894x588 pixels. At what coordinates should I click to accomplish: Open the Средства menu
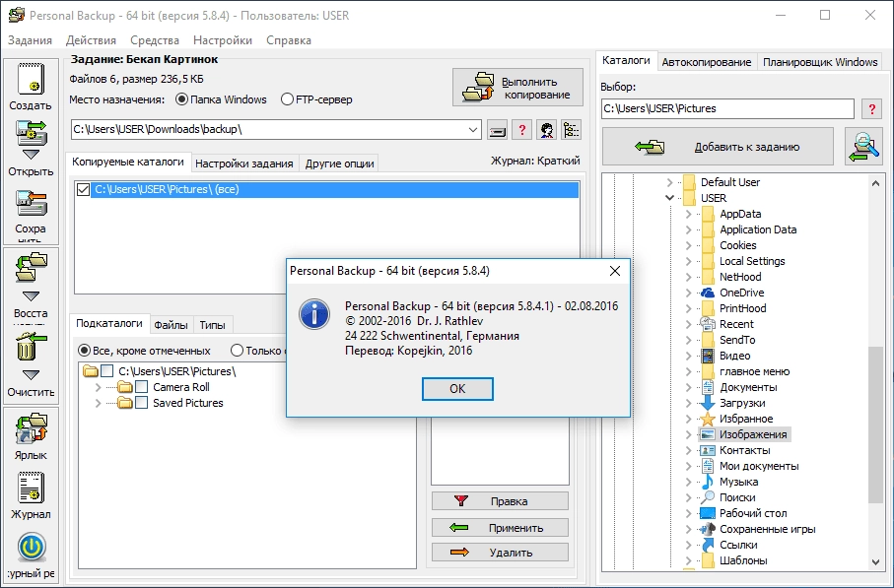[x=155, y=40]
